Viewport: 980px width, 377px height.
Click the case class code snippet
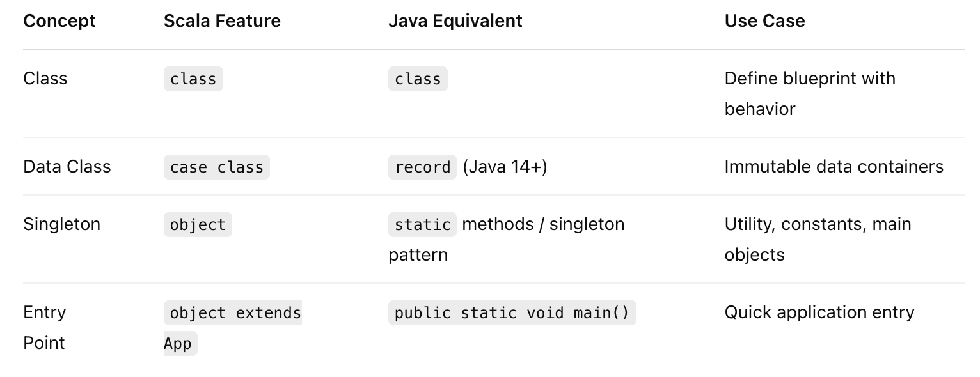[x=217, y=167]
